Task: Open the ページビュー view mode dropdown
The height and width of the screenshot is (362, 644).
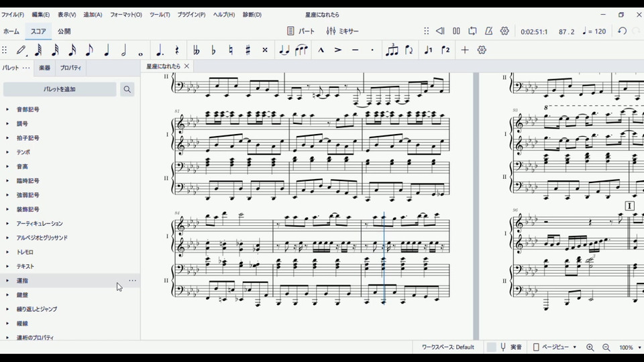Action: (555, 347)
